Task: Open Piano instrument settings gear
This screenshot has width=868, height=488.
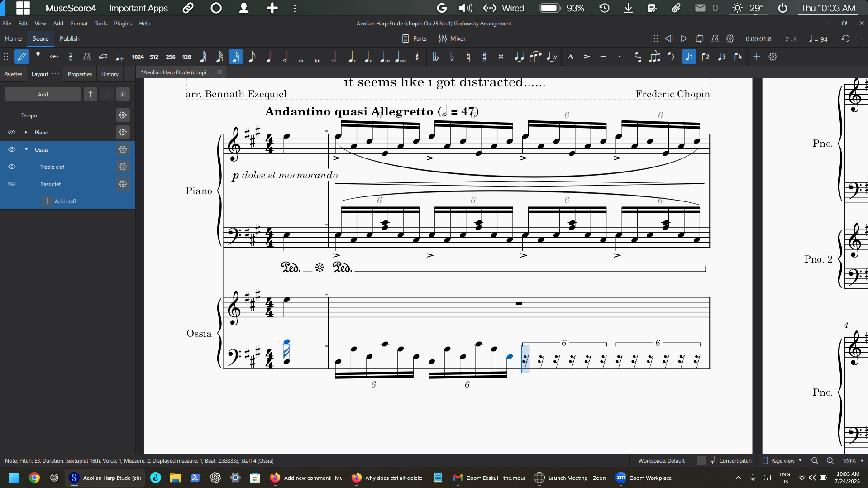Action: point(123,133)
